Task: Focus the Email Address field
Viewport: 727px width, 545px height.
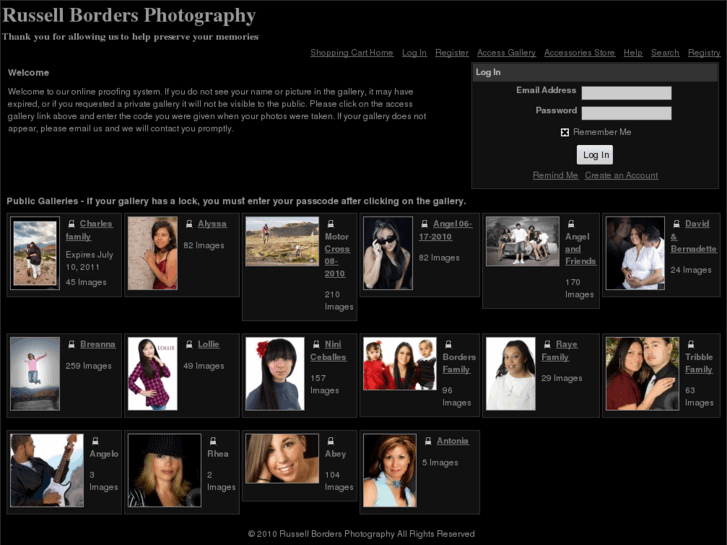Action: click(626, 93)
